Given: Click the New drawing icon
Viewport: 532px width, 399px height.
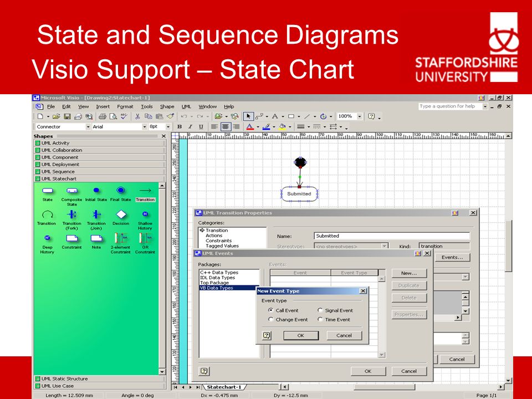Looking at the screenshot, I should coord(40,116).
